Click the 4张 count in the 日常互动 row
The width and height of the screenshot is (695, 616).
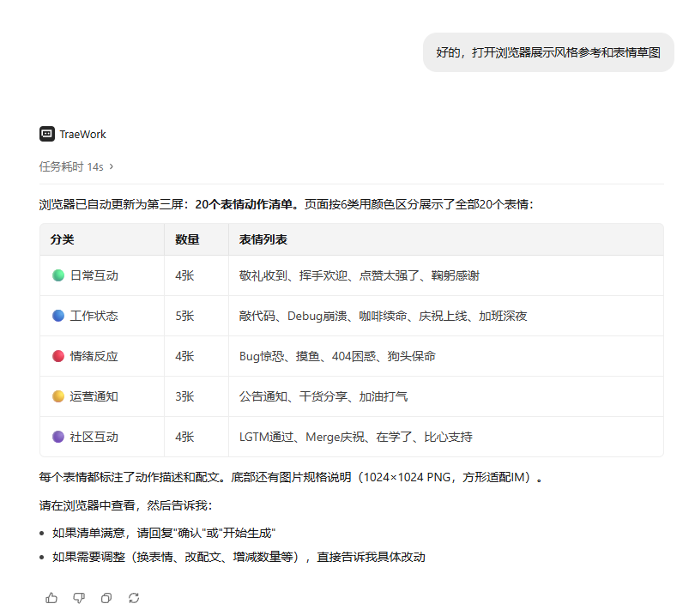point(184,275)
